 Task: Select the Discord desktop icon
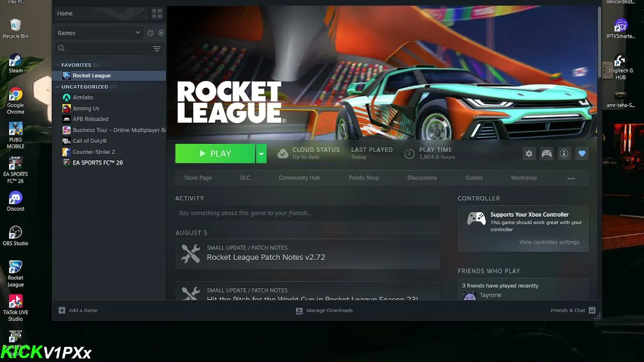pos(16,202)
